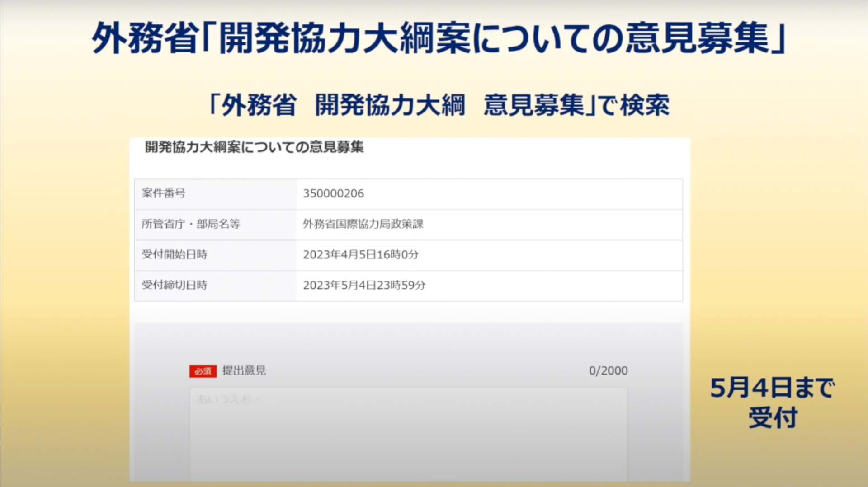Screen dimensions: 868x487
Task: Select the start date 2023年4月5日16時0分
Action: (360, 255)
